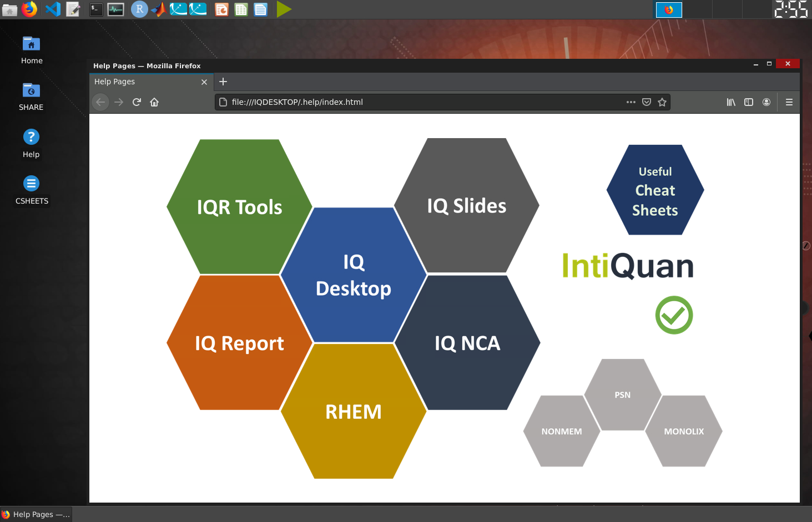812x522 pixels.
Task: Open a new tab with plus button
Action: tap(223, 82)
